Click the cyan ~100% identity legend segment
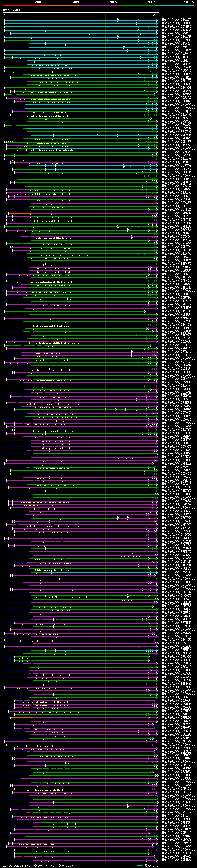This screenshot has width=197, height=868. (175, 6)
